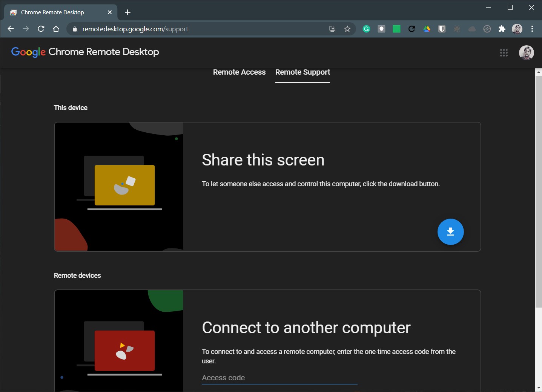
Task: Reload the page
Action: pyautogui.click(x=41, y=29)
